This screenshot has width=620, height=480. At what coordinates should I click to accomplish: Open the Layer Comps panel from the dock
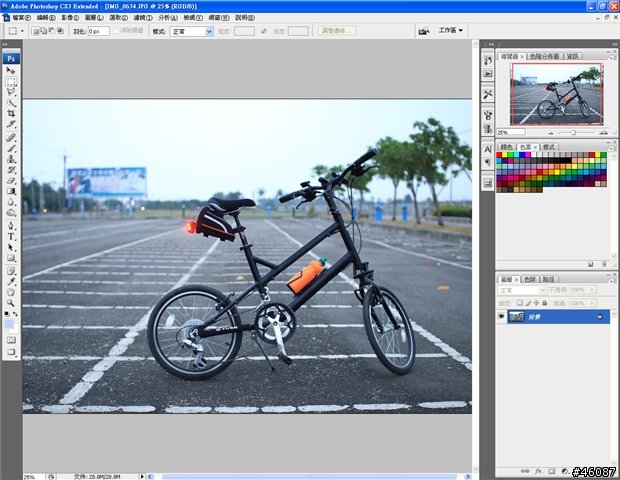pyautogui.click(x=488, y=183)
